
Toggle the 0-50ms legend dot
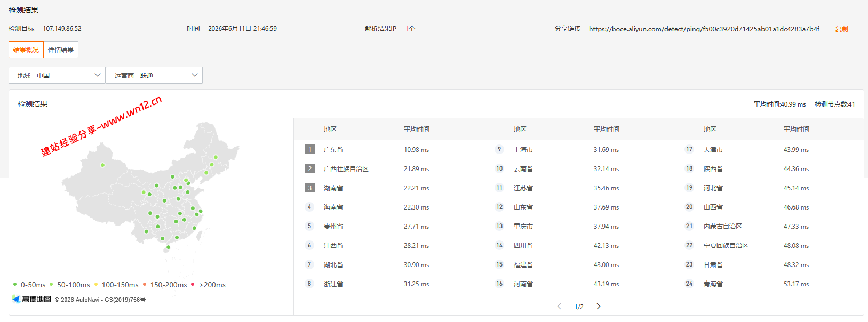coord(15,284)
